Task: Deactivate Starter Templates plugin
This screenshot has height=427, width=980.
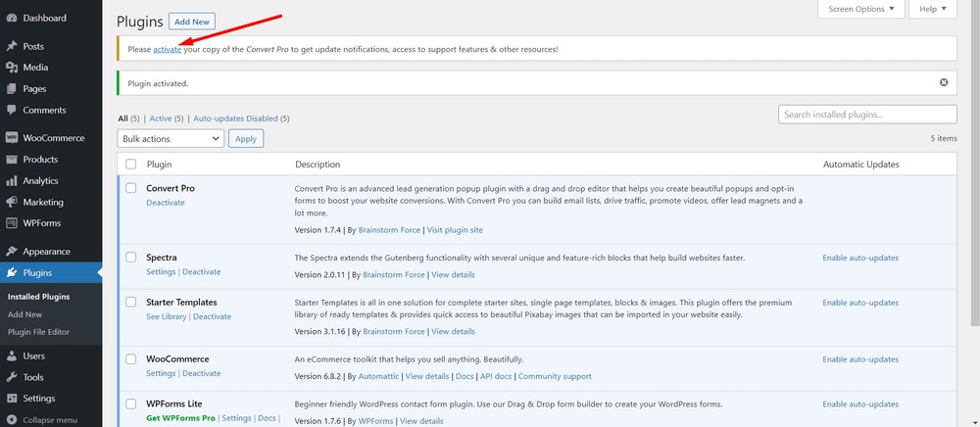Action: point(212,316)
